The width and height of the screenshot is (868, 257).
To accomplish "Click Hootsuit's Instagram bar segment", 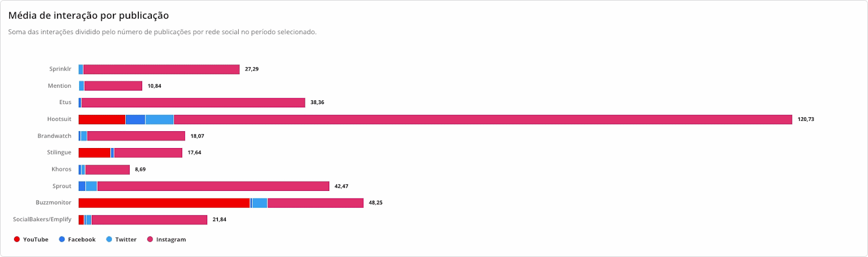I will (483, 119).
